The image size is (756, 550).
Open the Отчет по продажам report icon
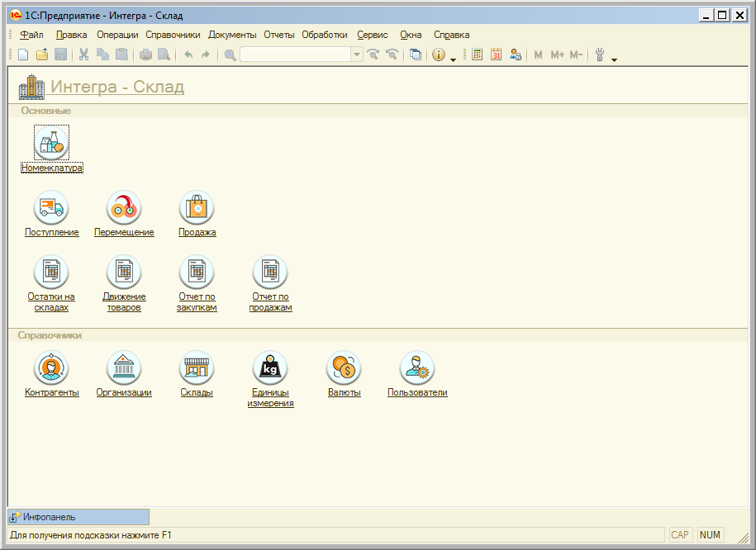click(x=270, y=272)
